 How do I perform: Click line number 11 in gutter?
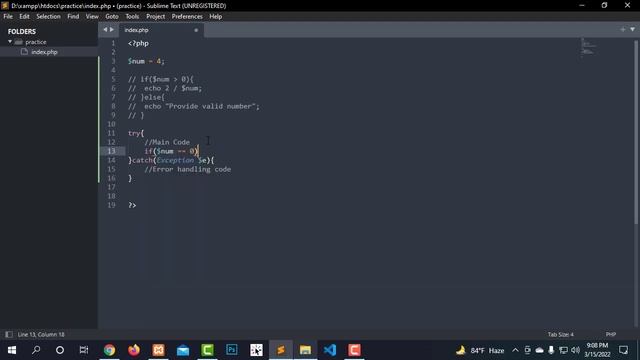pos(111,133)
